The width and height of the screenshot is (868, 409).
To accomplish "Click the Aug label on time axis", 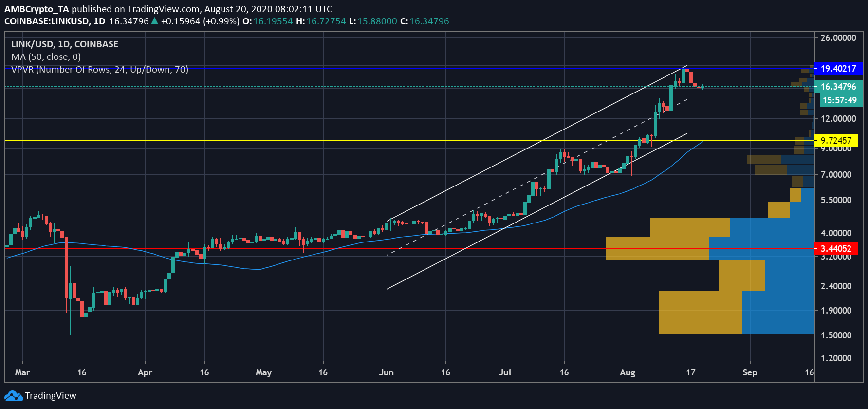I will 627,372.
